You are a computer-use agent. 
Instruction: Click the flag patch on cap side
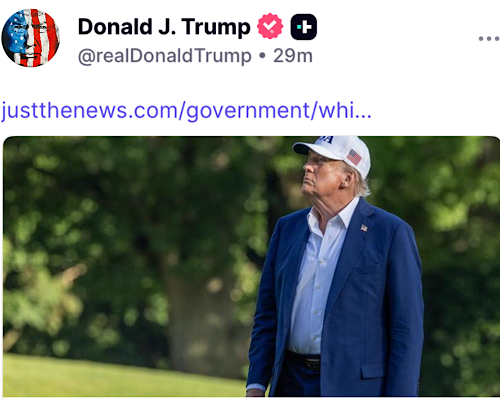pyautogui.click(x=354, y=157)
